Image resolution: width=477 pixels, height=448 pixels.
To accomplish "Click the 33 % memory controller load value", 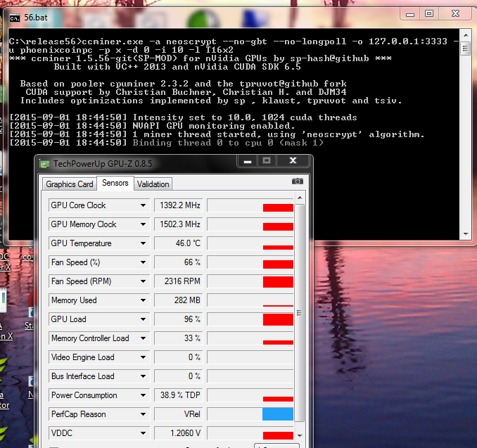I will coord(179,338).
